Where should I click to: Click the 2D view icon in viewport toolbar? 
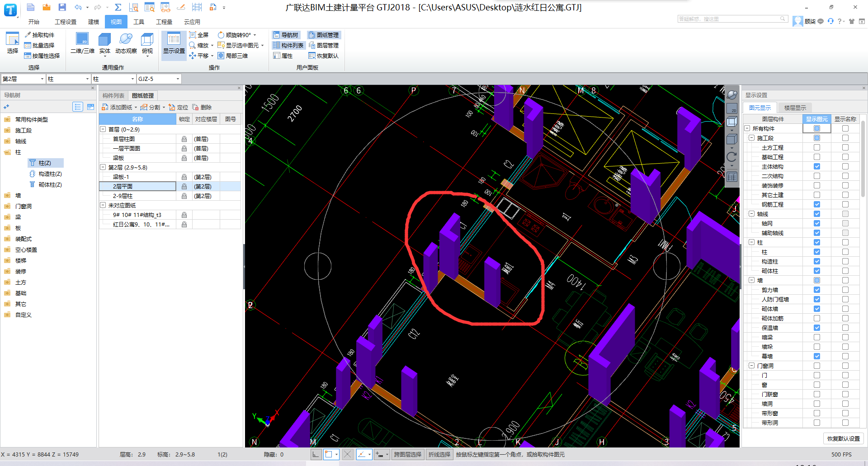[x=732, y=108]
